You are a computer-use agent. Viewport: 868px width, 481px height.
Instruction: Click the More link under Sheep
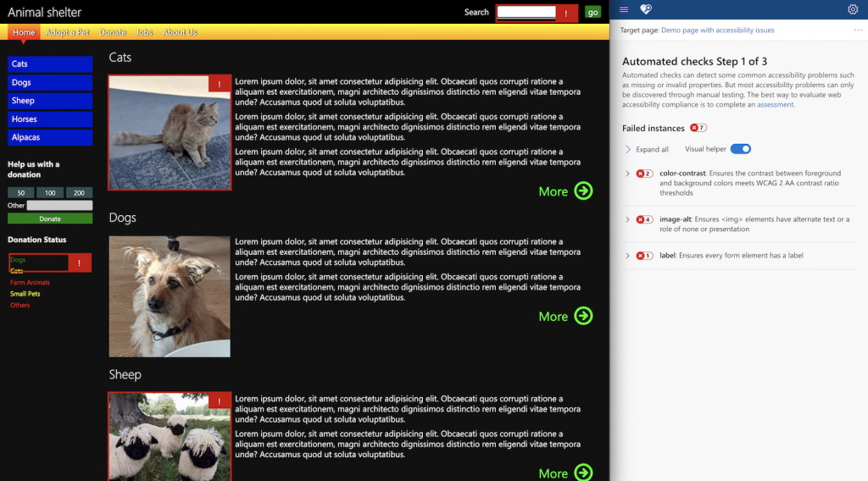pos(553,473)
